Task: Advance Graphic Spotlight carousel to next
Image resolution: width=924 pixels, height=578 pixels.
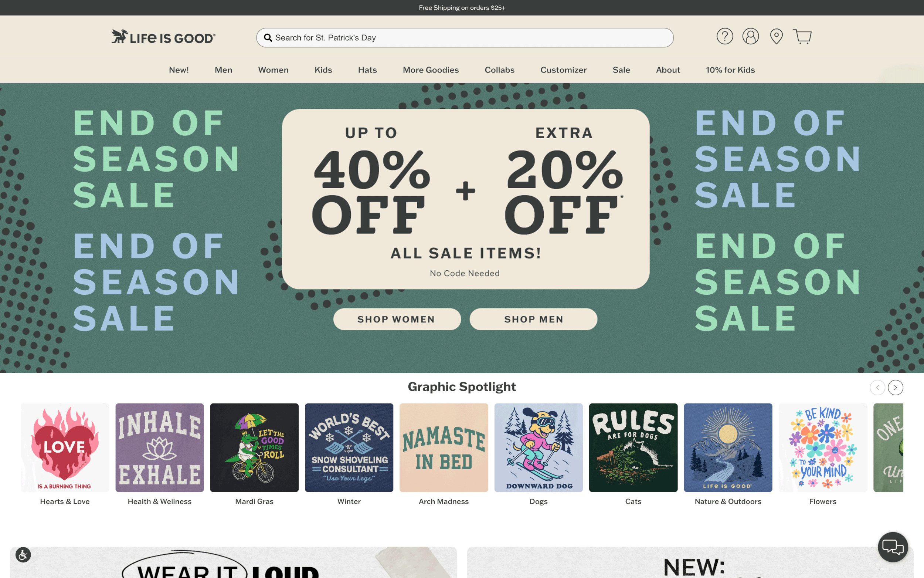Action: 895,387
